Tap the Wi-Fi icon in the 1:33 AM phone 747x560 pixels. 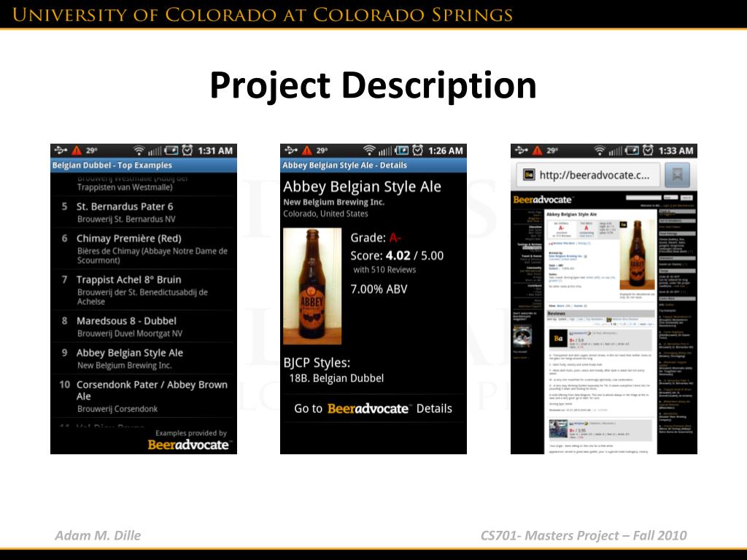(600, 150)
